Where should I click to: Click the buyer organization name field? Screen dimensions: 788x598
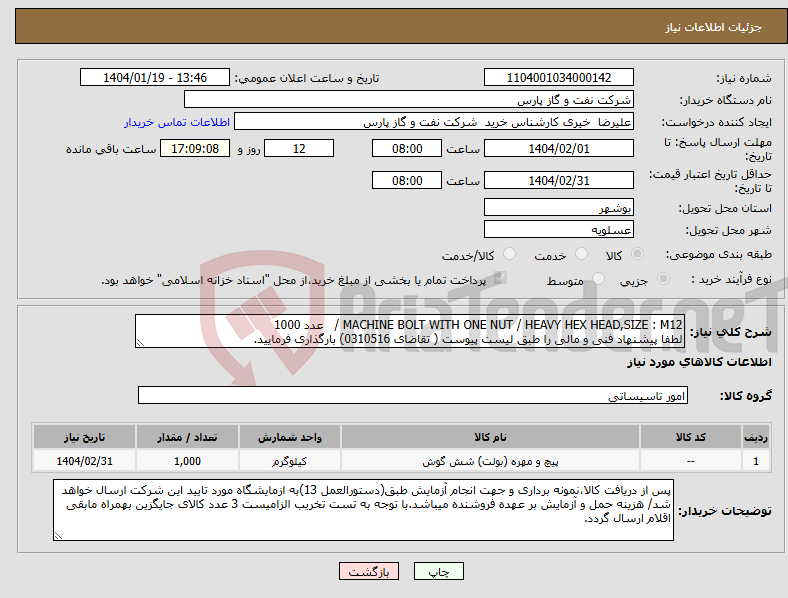409,99
